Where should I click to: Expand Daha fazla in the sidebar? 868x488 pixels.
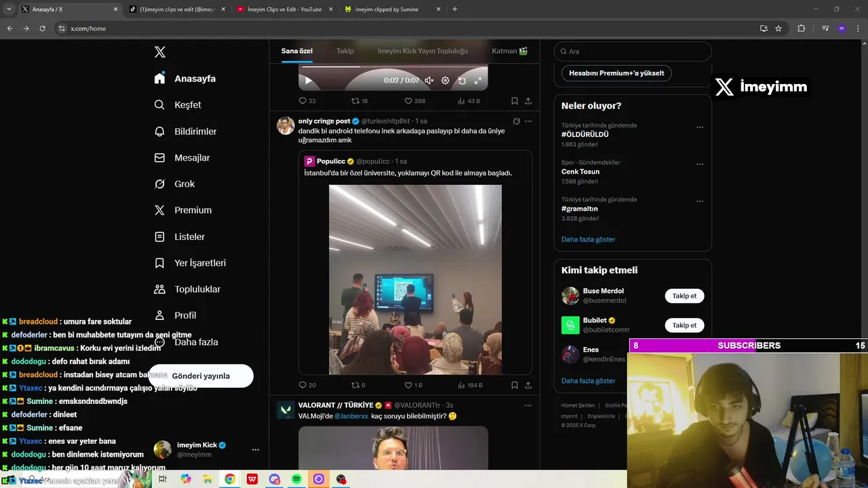click(186, 342)
